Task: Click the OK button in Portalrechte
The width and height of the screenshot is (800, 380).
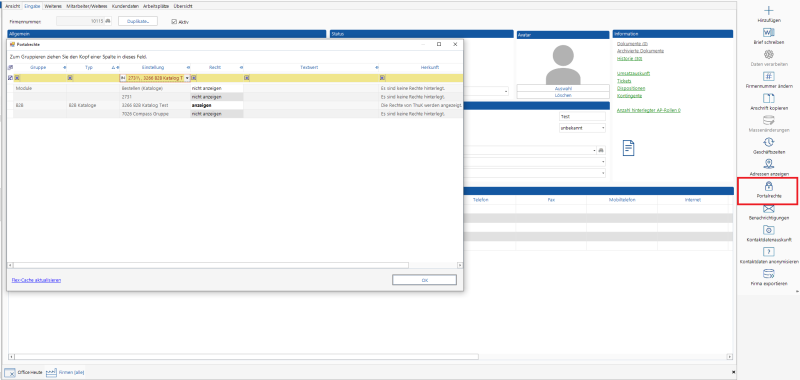Action: point(424,280)
